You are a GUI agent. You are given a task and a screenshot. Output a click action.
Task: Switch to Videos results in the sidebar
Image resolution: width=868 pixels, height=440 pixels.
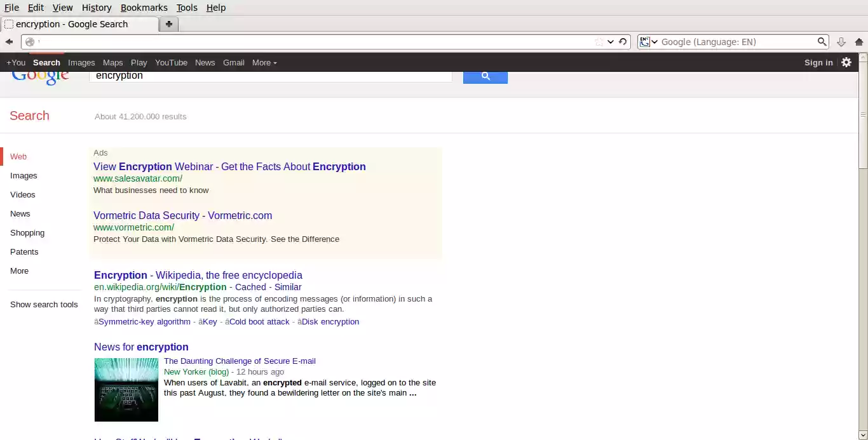click(22, 194)
